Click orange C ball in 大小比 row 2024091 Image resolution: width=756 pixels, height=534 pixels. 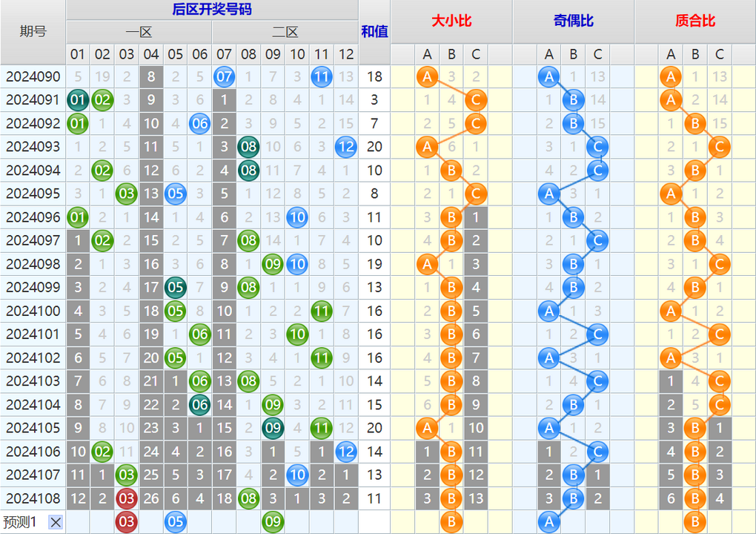click(x=476, y=100)
